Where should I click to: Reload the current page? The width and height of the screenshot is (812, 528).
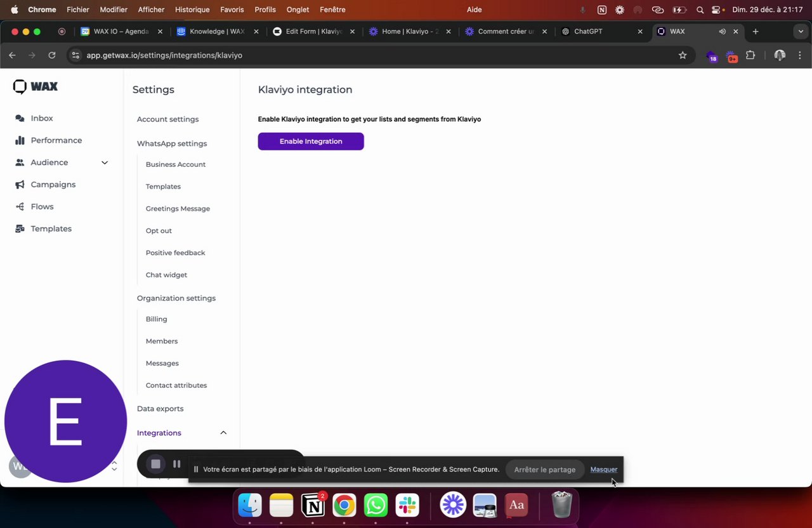click(x=52, y=55)
